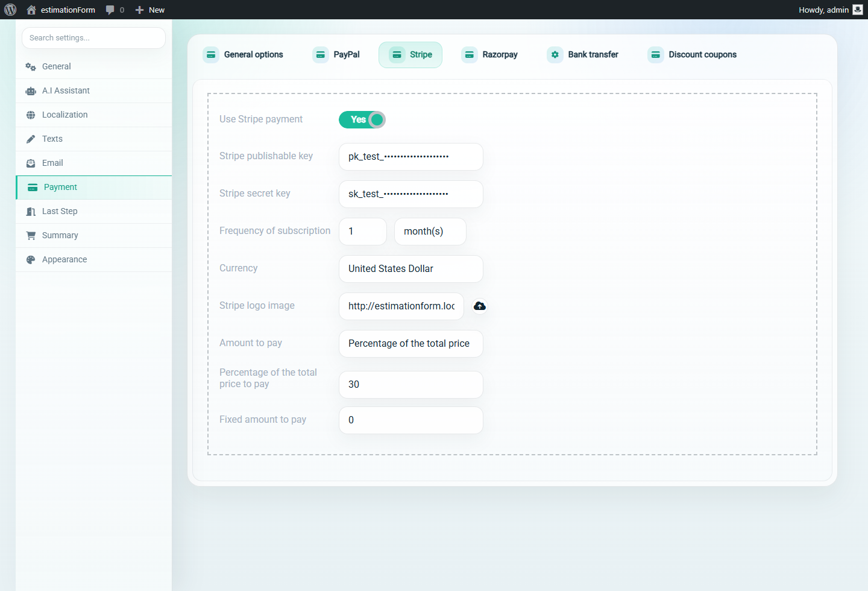Click the General gears icon in sidebar
The height and width of the screenshot is (591, 868).
pyautogui.click(x=31, y=67)
